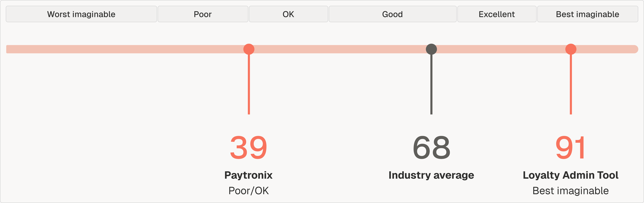
Task: Choose the Best imaginable rating segment
Action: (587, 14)
